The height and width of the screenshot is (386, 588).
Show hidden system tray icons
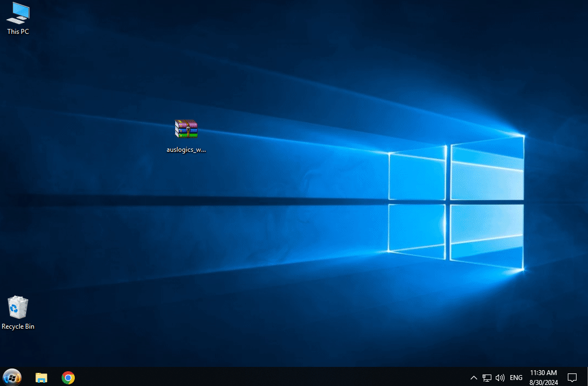(474, 378)
